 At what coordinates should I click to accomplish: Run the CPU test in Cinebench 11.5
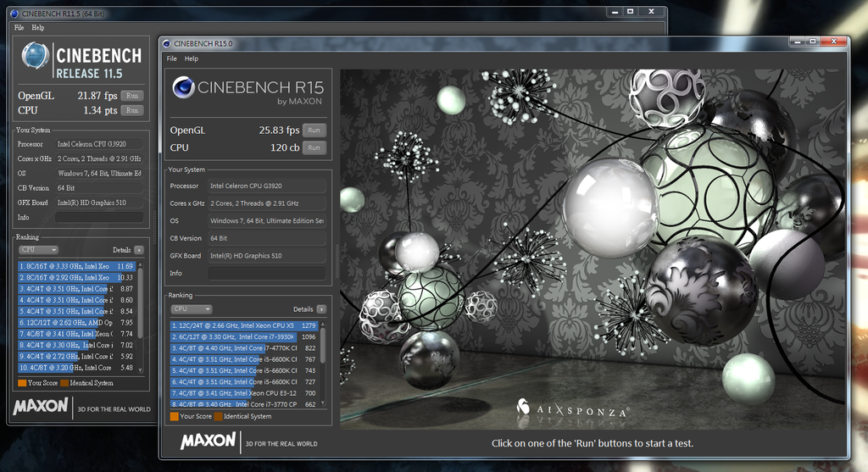pyautogui.click(x=131, y=110)
